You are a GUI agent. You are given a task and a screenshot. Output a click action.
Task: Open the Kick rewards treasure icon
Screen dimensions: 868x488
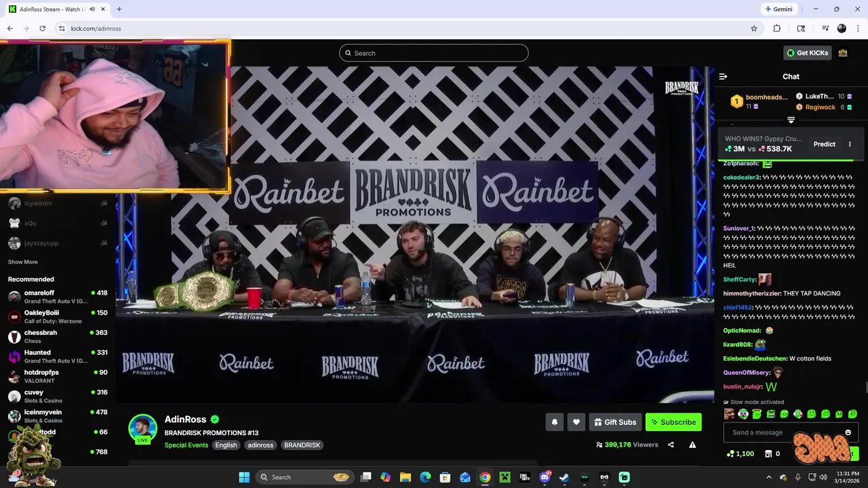coord(843,53)
